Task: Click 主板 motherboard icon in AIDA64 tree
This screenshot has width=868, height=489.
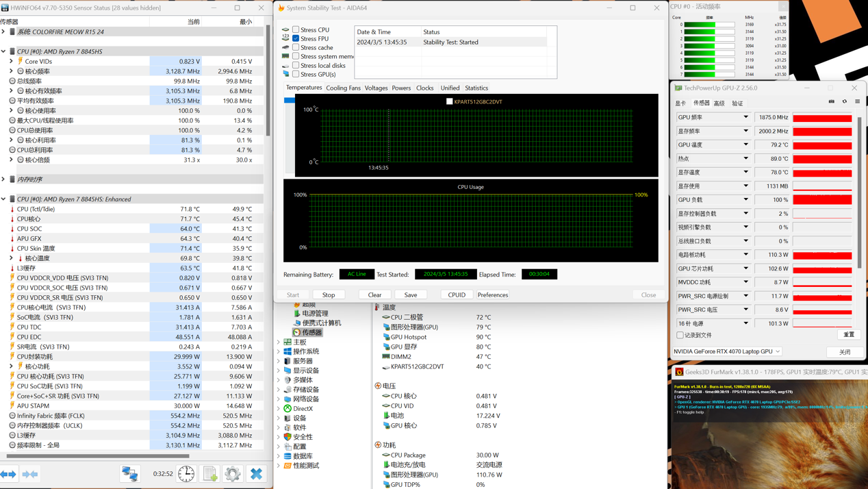Action: tap(288, 342)
